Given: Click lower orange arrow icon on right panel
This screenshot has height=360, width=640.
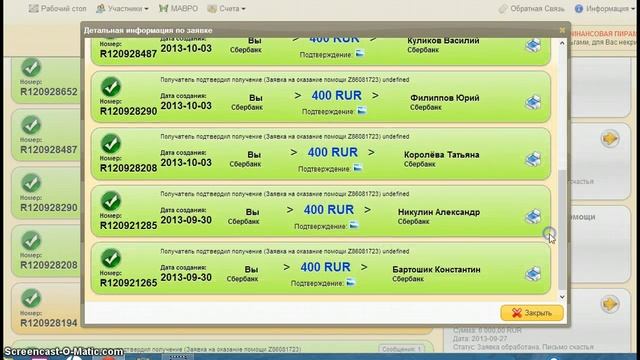Looking at the screenshot, I should 610,304.
